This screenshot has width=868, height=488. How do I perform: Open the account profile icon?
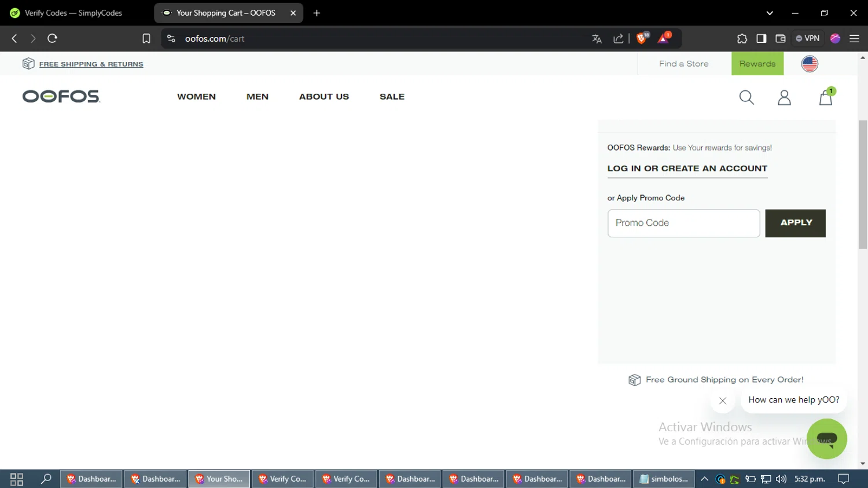point(784,97)
